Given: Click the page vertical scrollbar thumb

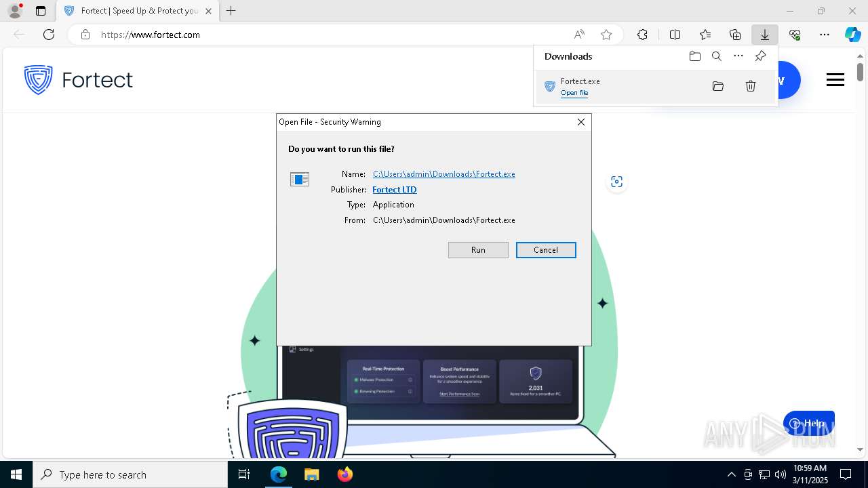Looking at the screenshot, I should 860,71.
